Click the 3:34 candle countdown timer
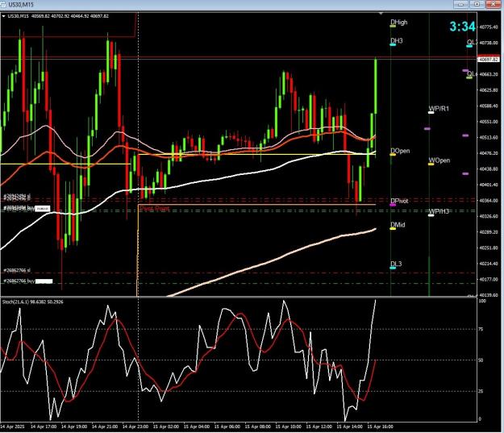Image resolution: width=504 pixels, height=433 pixels. pyautogui.click(x=462, y=27)
